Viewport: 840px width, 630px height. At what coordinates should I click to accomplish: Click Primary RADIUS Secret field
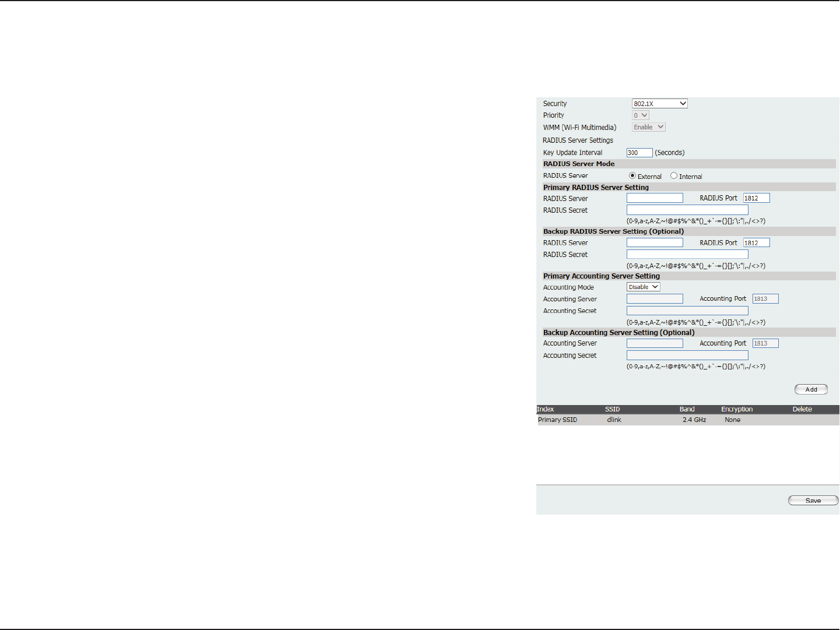687,210
